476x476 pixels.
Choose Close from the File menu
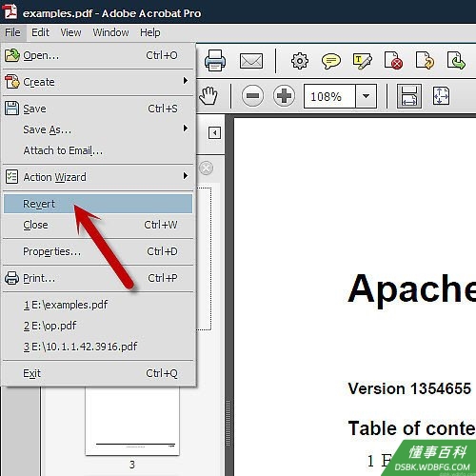tap(98, 225)
